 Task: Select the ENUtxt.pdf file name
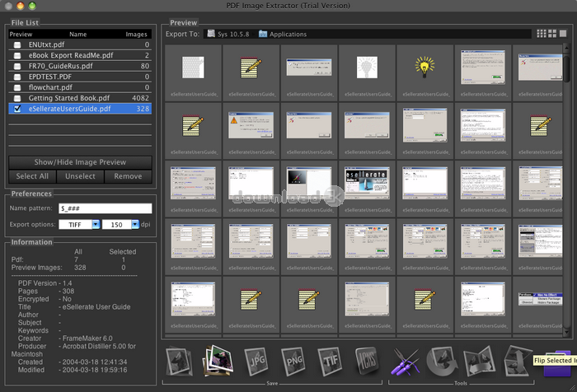point(46,44)
